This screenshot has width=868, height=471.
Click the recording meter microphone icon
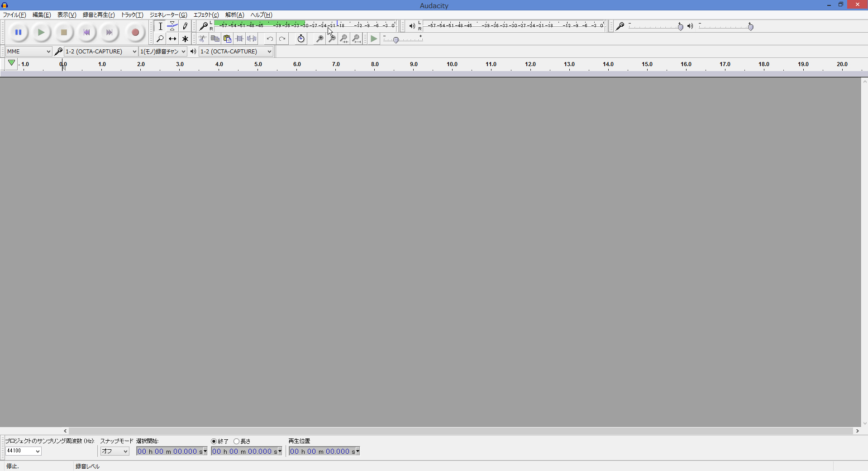(204, 26)
